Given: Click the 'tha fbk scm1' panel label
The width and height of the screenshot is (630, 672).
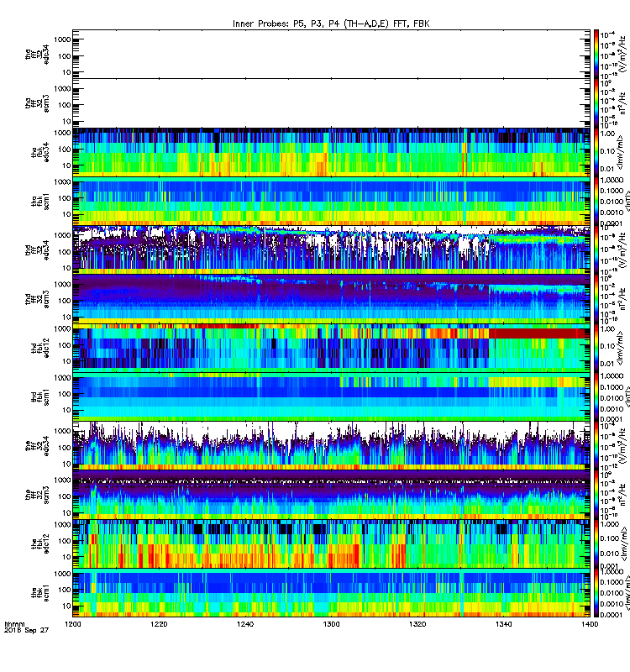Looking at the screenshot, I should pyautogui.click(x=39, y=201).
